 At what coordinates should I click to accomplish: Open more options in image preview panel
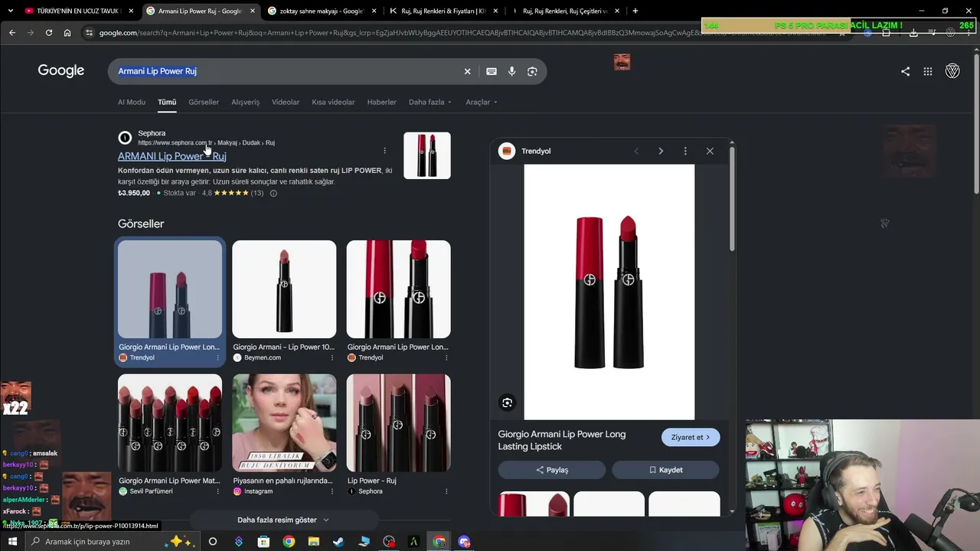(x=685, y=151)
